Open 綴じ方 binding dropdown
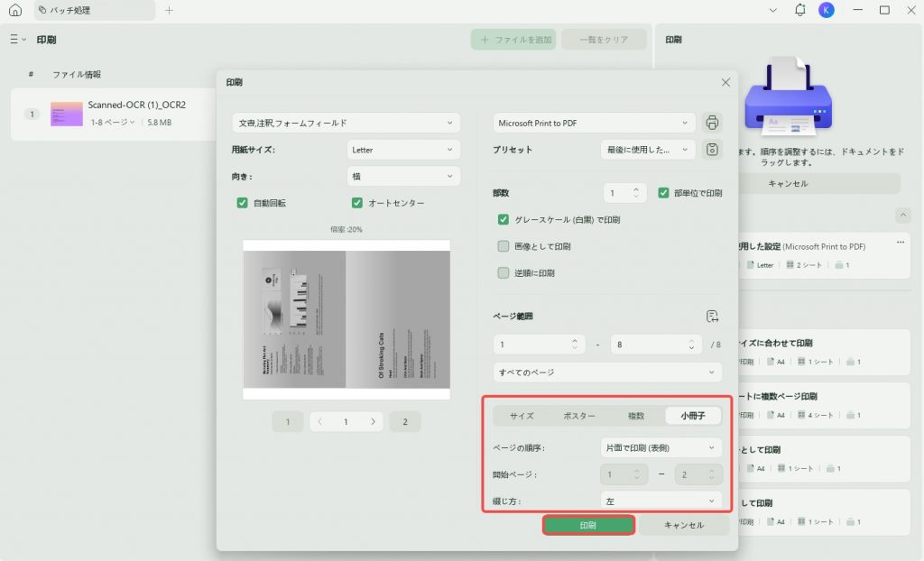Viewport: 924px width, 561px height. click(661, 501)
